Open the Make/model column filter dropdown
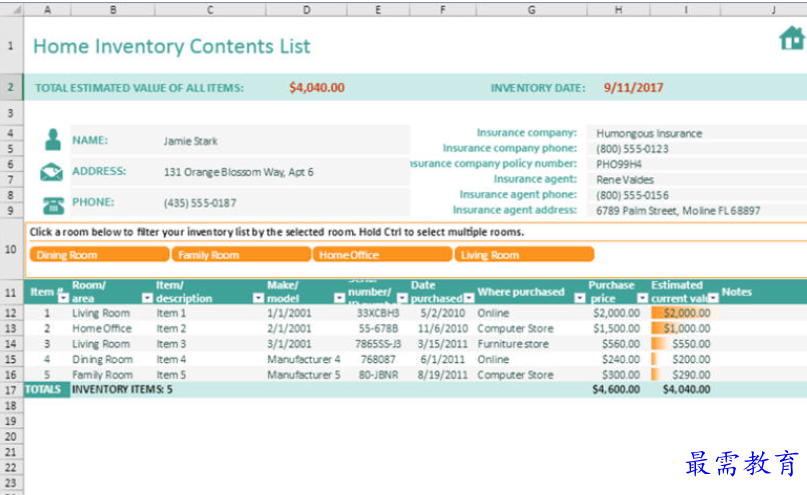Image resolution: width=807 pixels, height=495 pixels. click(338, 298)
